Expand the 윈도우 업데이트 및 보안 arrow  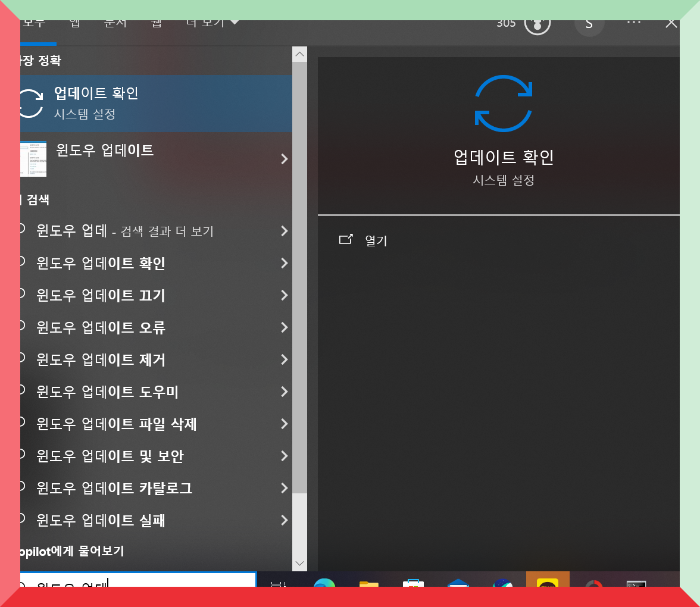284,456
